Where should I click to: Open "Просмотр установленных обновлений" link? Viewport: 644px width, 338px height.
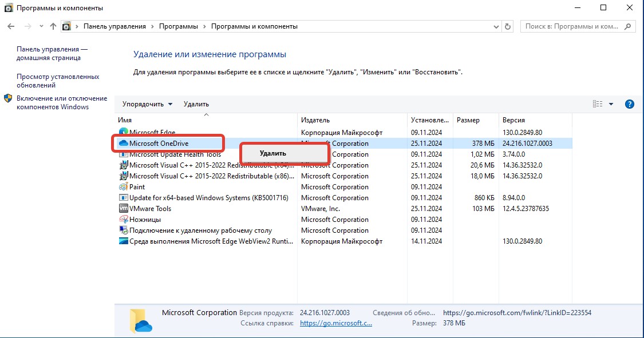[58, 81]
